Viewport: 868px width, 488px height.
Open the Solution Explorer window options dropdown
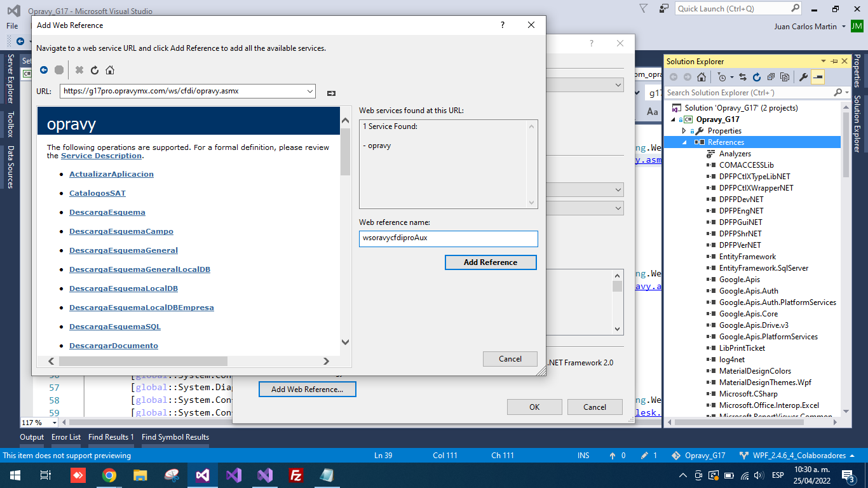point(825,61)
